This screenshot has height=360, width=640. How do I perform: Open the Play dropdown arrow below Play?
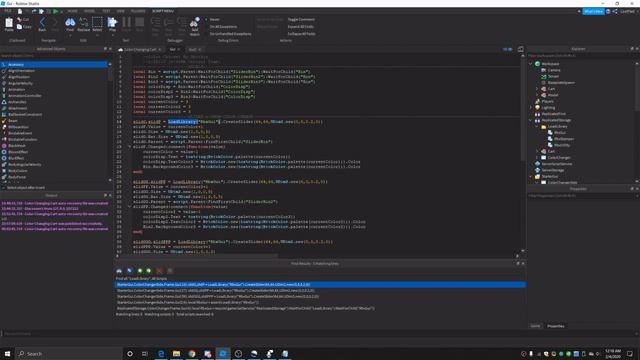pyautogui.click(x=112, y=36)
